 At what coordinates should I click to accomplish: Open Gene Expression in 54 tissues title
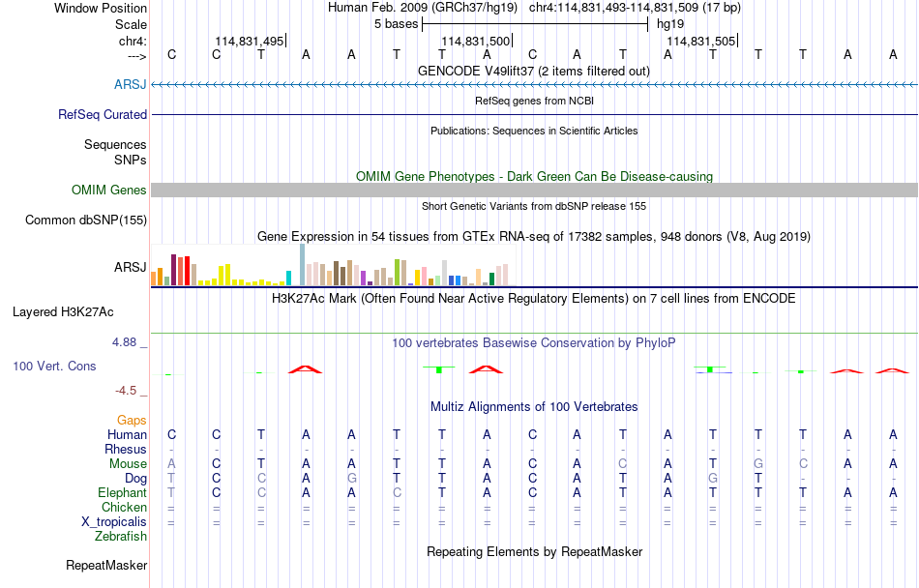533,237
